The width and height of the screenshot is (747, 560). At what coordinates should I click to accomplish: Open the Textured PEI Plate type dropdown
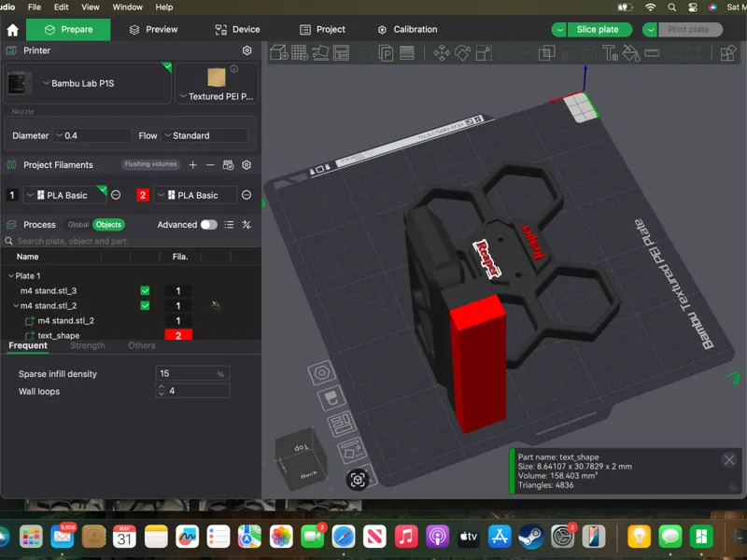tap(217, 96)
